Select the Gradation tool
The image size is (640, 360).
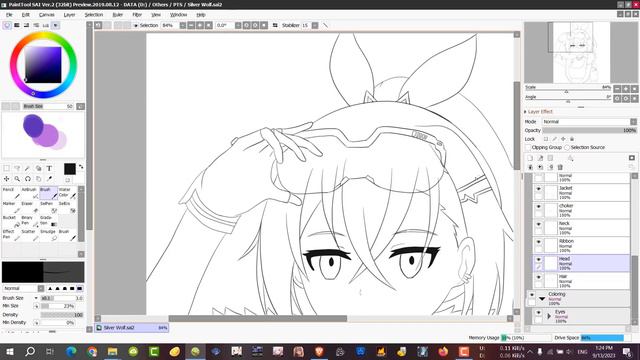click(x=49, y=221)
